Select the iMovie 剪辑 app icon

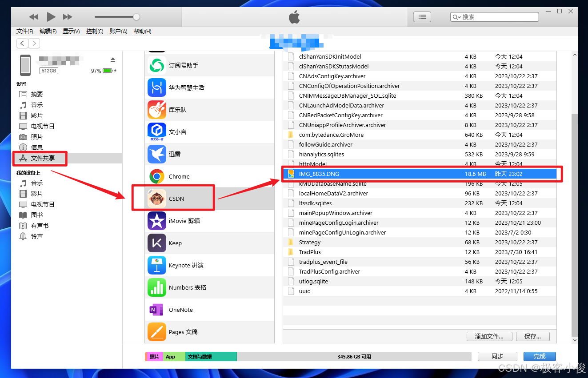[x=157, y=221]
